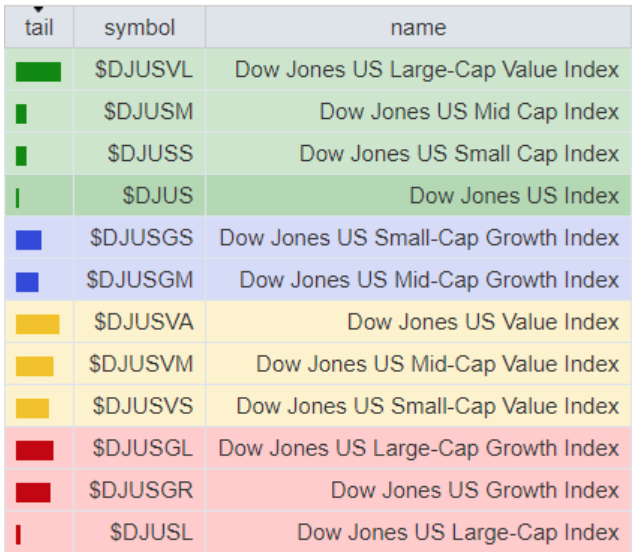Click red tail bar for $DJUSGL
Screen dimensions: 632x554
34,451
